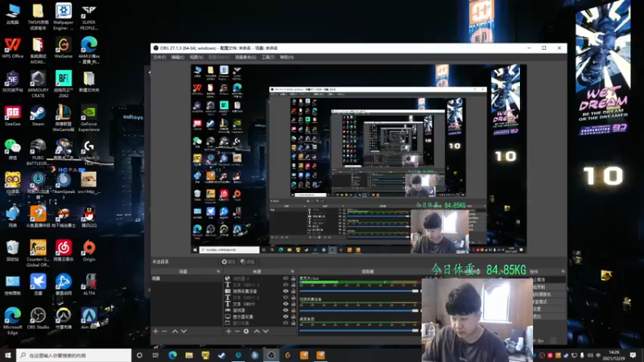This screenshot has height=362, width=644.
Task: Move source up with arrow icon
Action: pyautogui.click(x=257, y=331)
